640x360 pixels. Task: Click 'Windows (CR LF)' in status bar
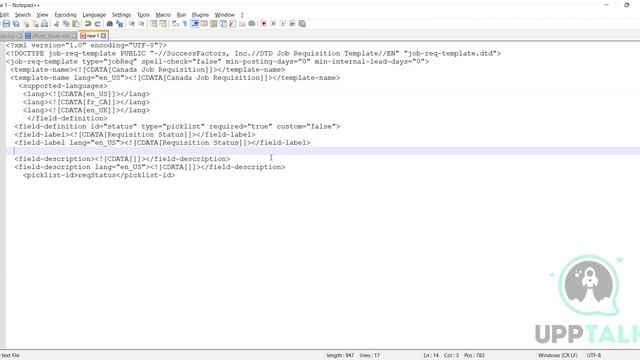[558, 356]
